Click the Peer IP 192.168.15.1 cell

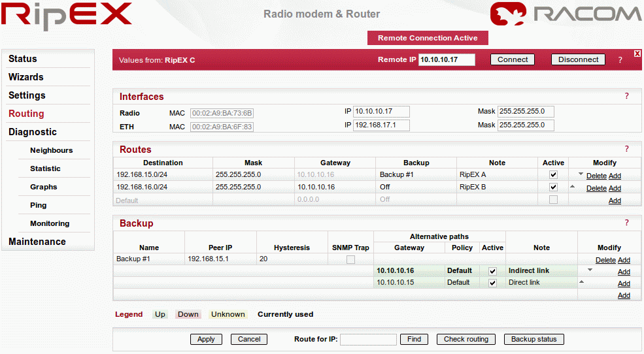point(220,259)
